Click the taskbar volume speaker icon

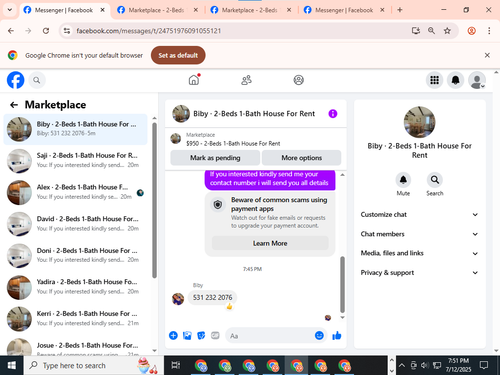tap(425, 365)
